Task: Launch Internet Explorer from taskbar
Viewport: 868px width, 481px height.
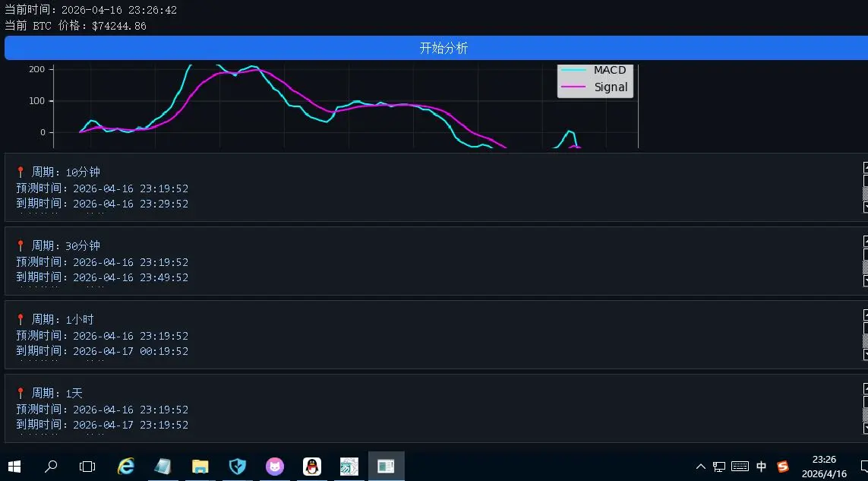Action: 125,467
